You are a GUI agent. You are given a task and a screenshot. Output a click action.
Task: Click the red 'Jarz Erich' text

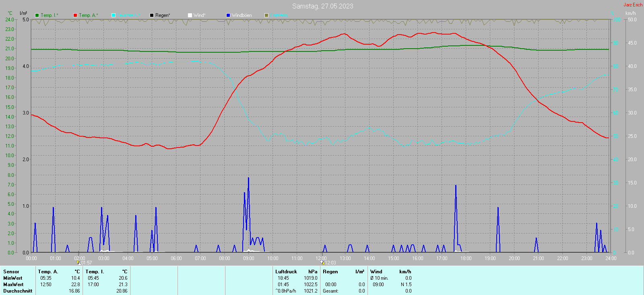click(x=633, y=5)
